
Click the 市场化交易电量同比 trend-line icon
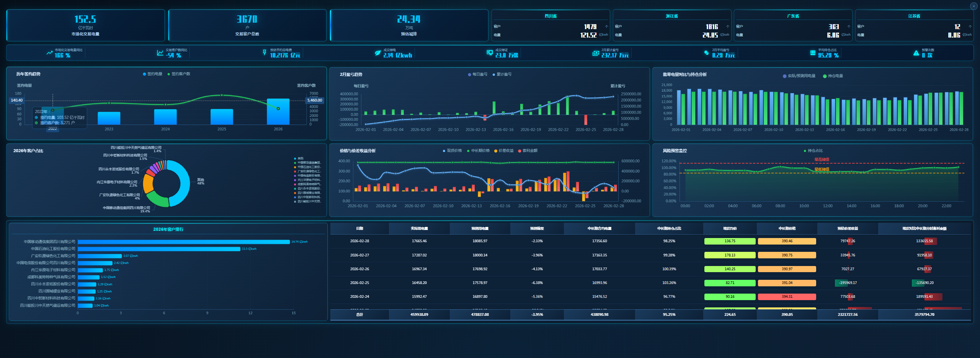tap(49, 53)
